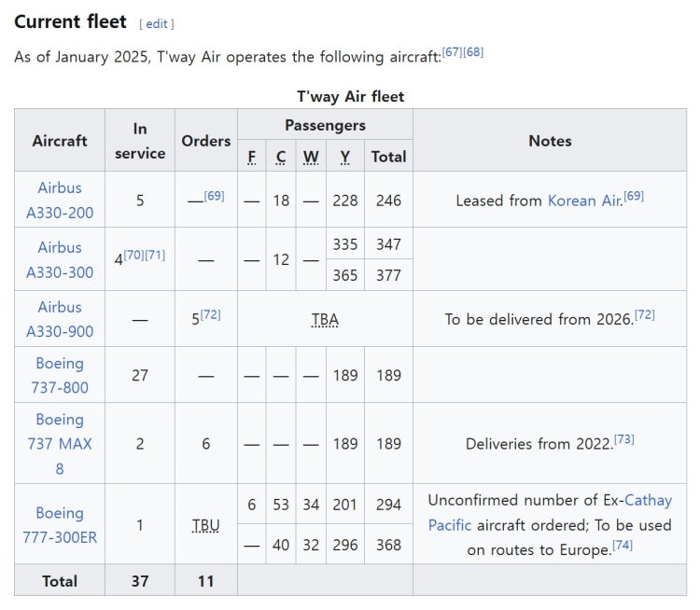Open citation [68] after the intro sentence

(x=473, y=52)
